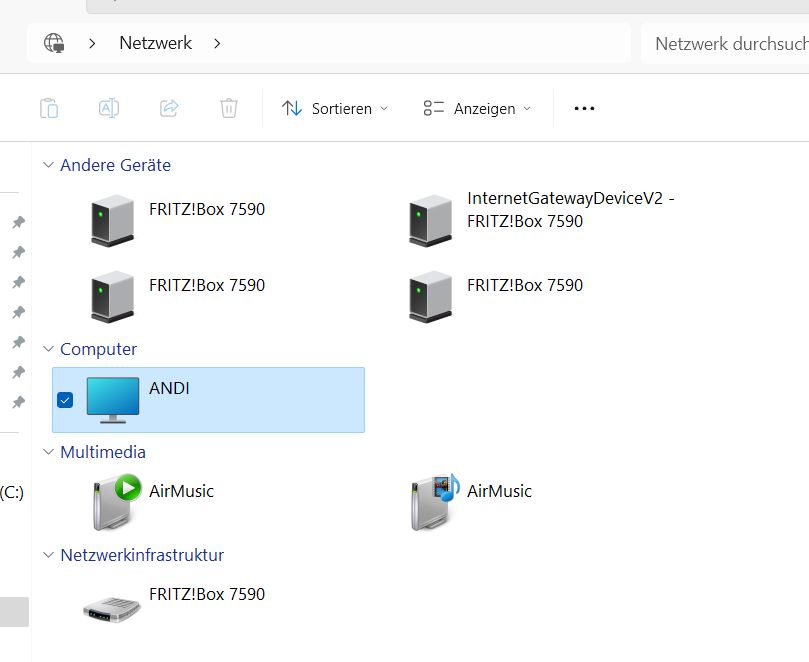Expand the chevron after Netzwerk breadcrumb

pyautogui.click(x=217, y=43)
